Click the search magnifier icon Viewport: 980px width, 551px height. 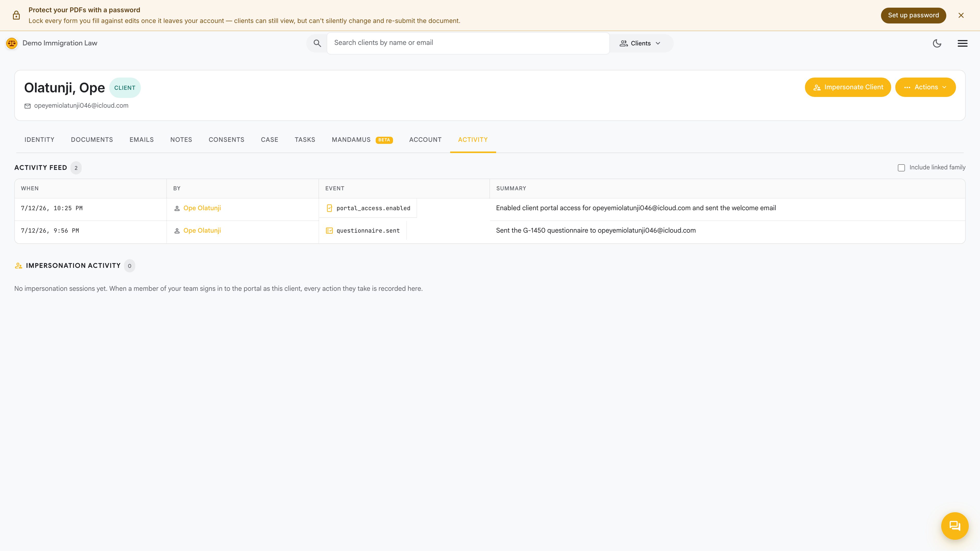click(317, 43)
